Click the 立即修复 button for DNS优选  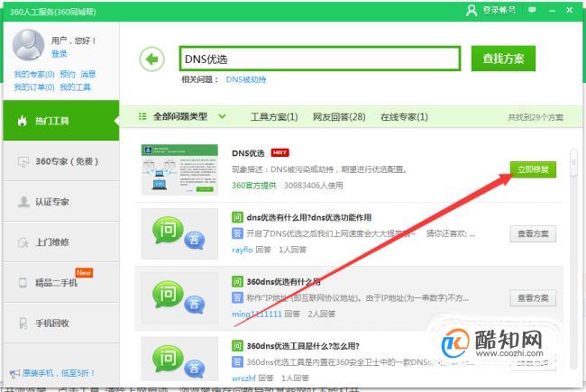(533, 169)
